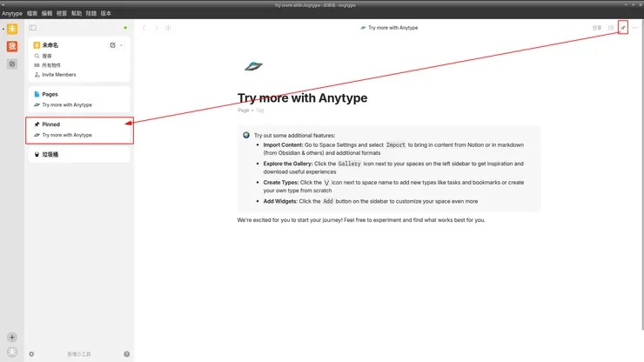Viewport: 644px width, 362px height.
Task: Click the search magnifier icon beside 搜尋
Action: tap(37, 56)
